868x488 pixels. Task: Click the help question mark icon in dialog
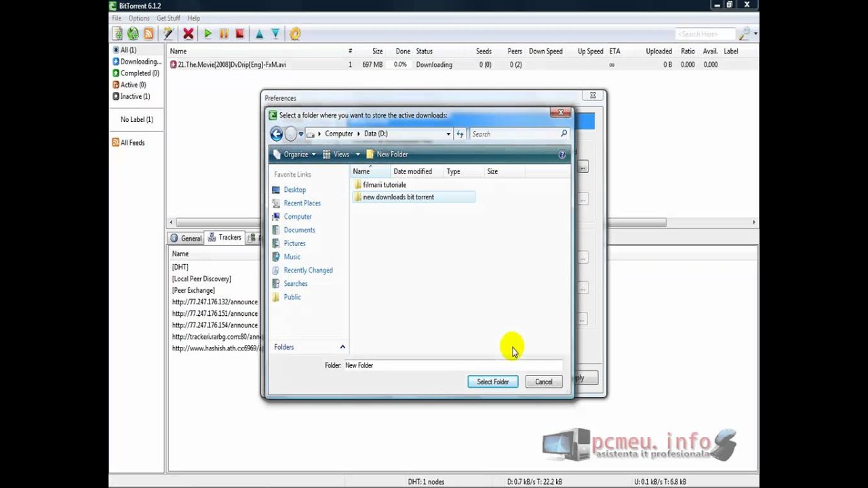click(561, 155)
